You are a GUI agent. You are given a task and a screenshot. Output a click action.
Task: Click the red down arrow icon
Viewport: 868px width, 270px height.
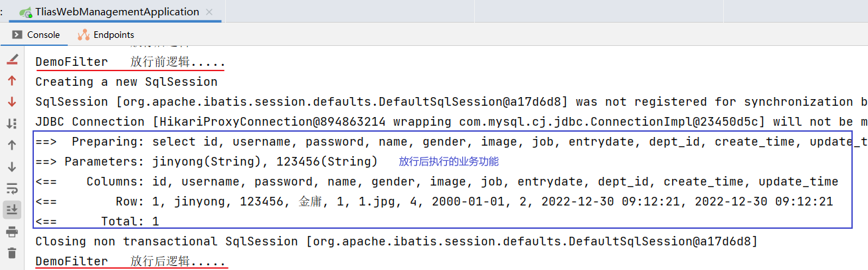pyautogui.click(x=12, y=102)
